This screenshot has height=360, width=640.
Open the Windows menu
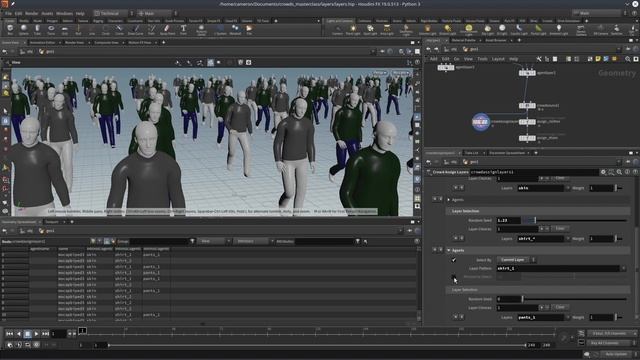point(64,13)
